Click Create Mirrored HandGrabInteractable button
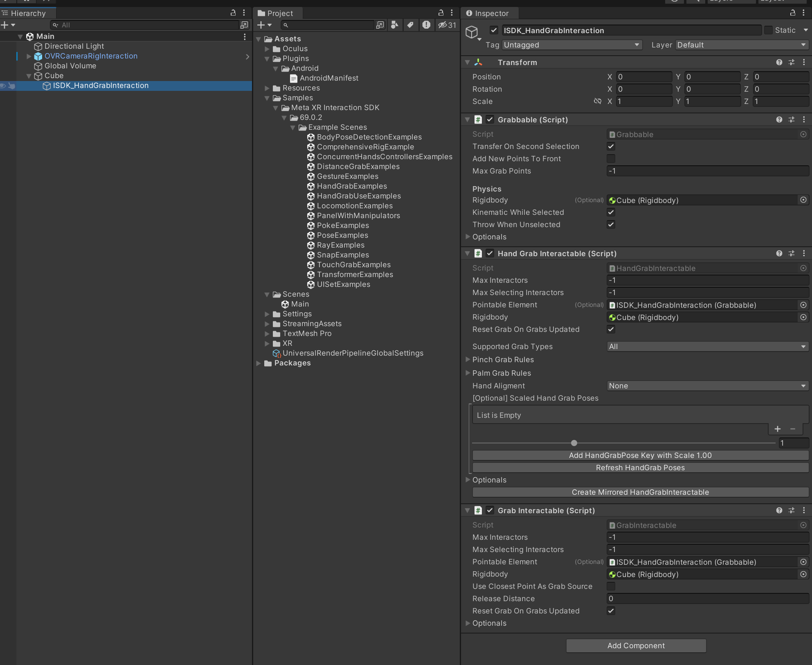Image resolution: width=812 pixels, height=665 pixels. [x=640, y=492]
